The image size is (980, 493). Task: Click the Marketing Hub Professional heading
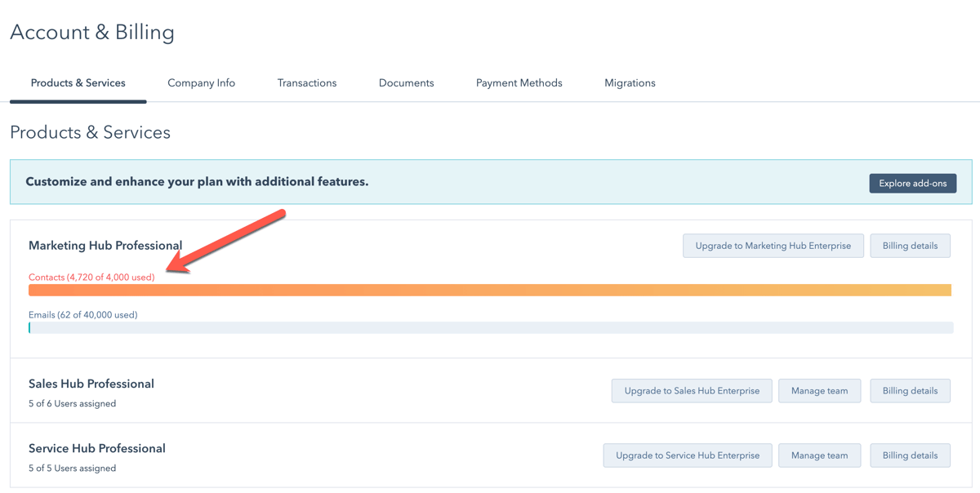[x=105, y=245]
